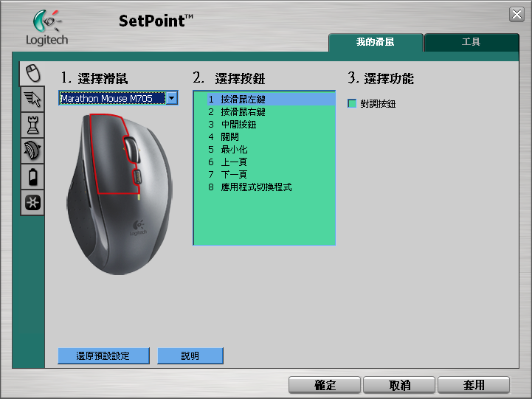Click the 說明 help button
Screen dimensions: 532x399
coord(190,356)
